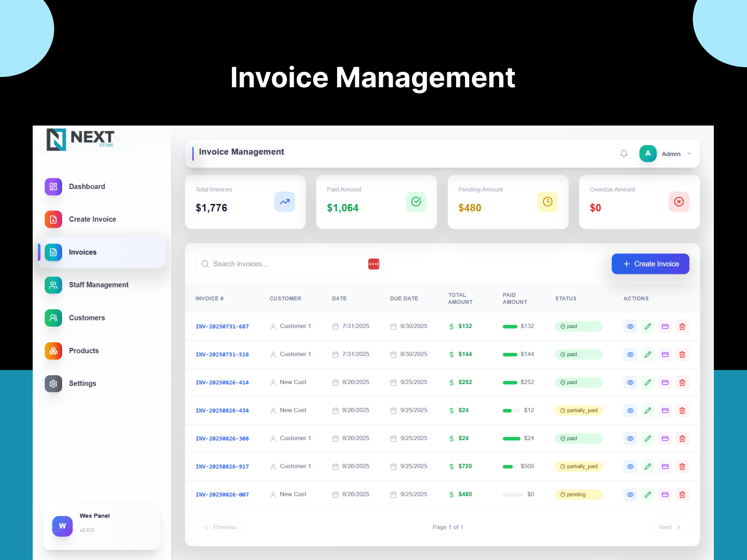The width and height of the screenshot is (747, 560).
Task: Open invoice INV-20250826-007
Action: [222, 495]
